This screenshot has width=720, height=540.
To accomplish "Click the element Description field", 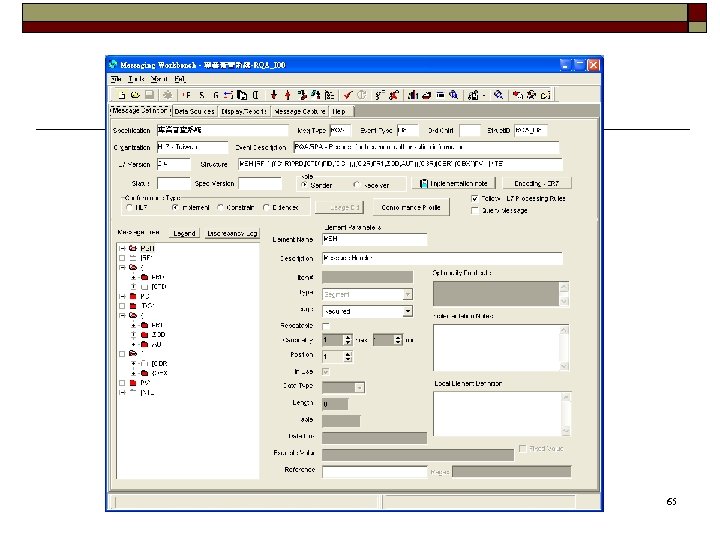I will 442,258.
